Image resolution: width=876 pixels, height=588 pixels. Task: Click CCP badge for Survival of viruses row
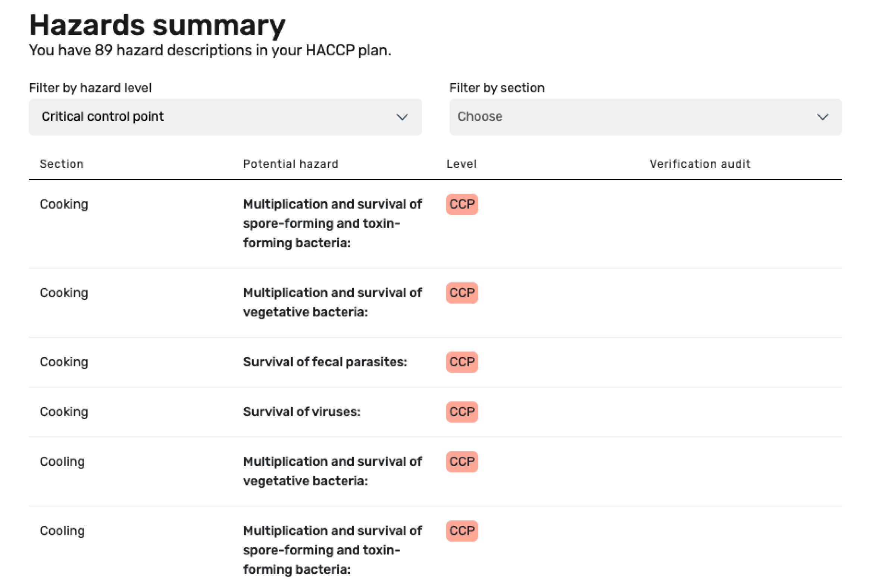coord(462,412)
